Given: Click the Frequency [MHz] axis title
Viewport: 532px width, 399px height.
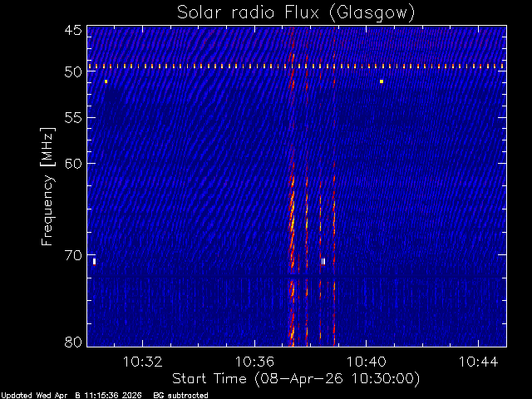Looking at the screenshot, I should (x=47, y=186).
